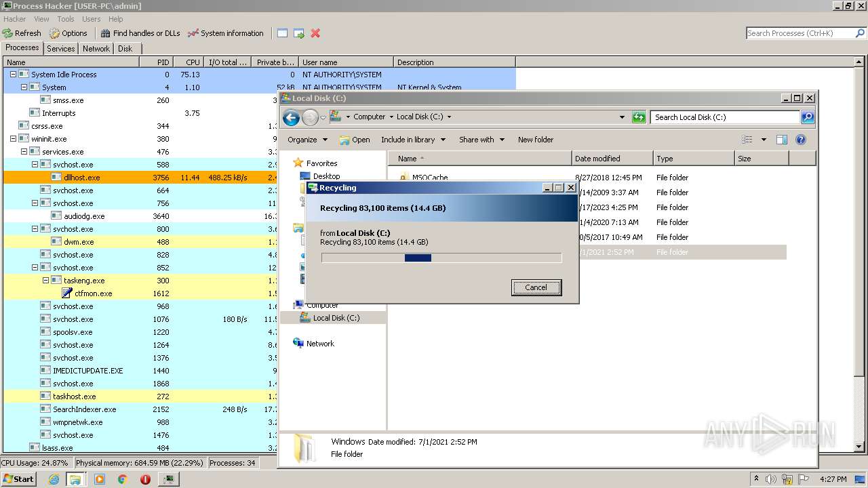Open Windows Media Player from taskbar
This screenshot has width=868, height=488.
[x=100, y=479]
